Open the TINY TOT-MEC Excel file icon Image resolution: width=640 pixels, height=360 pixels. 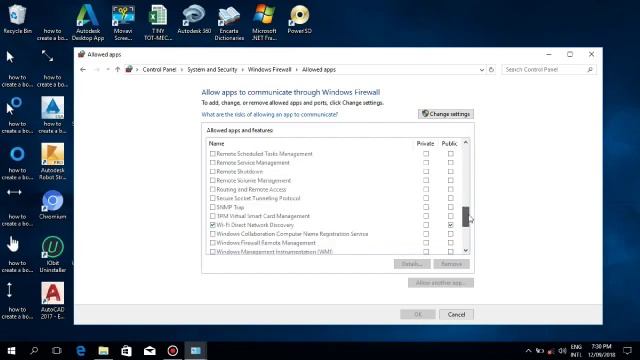pos(158,22)
